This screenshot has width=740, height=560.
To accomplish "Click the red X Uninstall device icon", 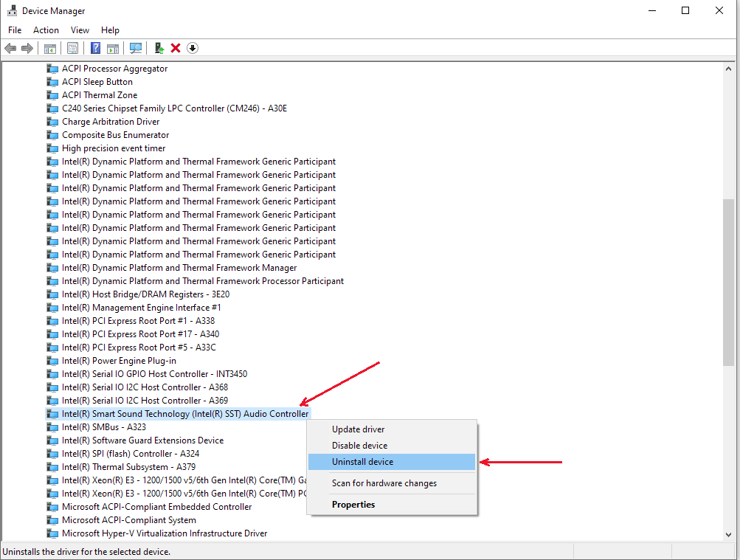I will click(x=176, y=48).
